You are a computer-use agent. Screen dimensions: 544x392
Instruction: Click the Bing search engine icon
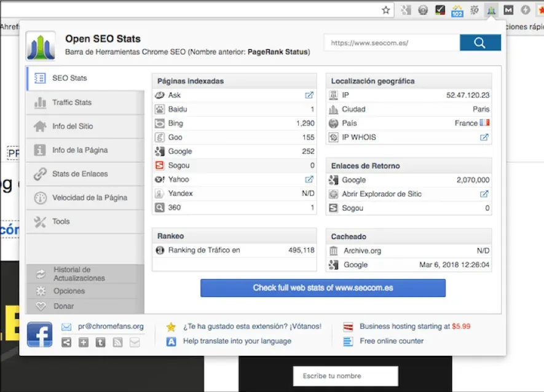[x=160, y=123]
